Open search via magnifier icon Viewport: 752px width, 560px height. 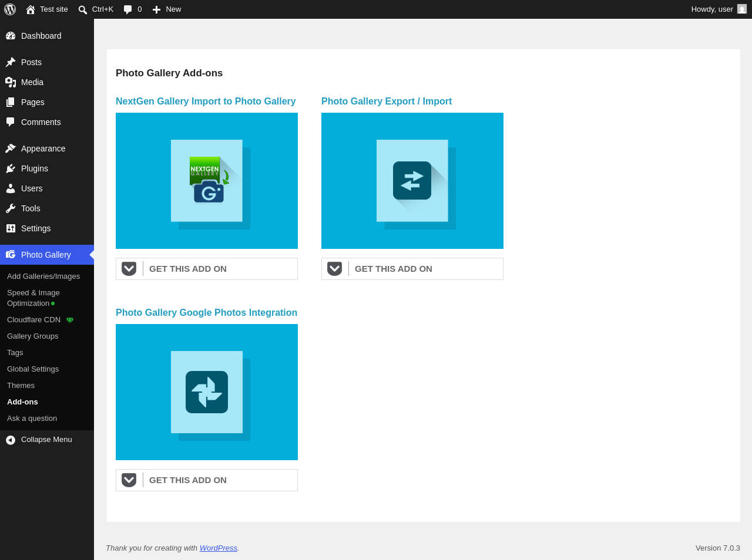pyautogui.click(x=83, y=9)
